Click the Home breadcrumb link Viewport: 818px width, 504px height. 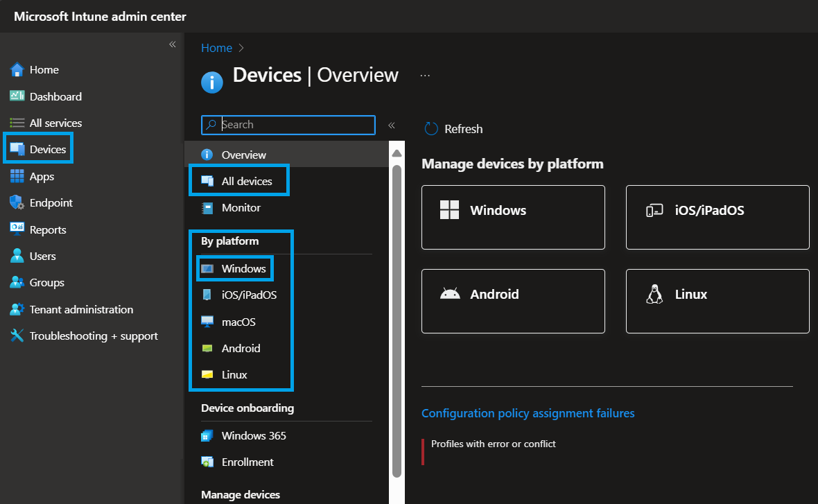[216, 48]
